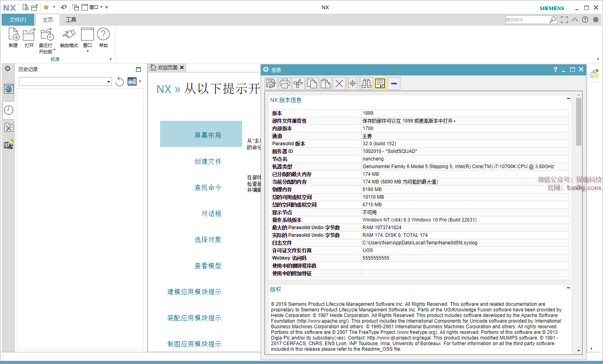Open the 历史记录 filter combo box
This screenshot has width=603, height=364.
65,82
